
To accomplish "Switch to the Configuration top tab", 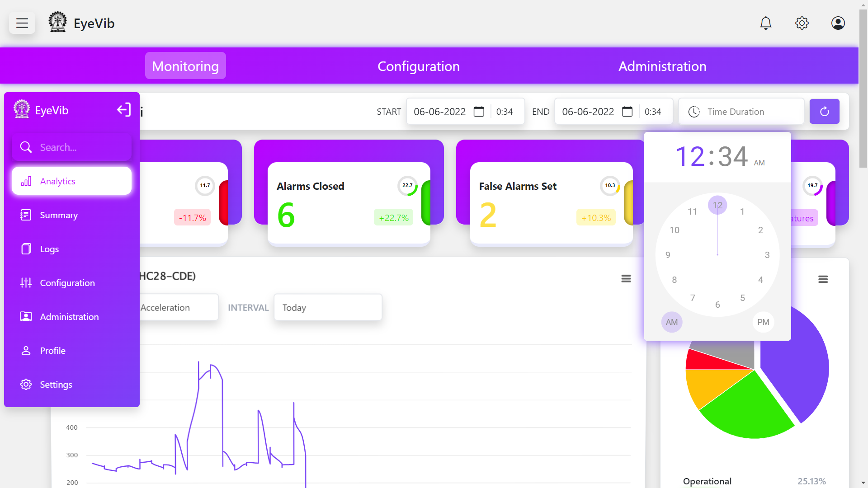I will click(418, 66).
